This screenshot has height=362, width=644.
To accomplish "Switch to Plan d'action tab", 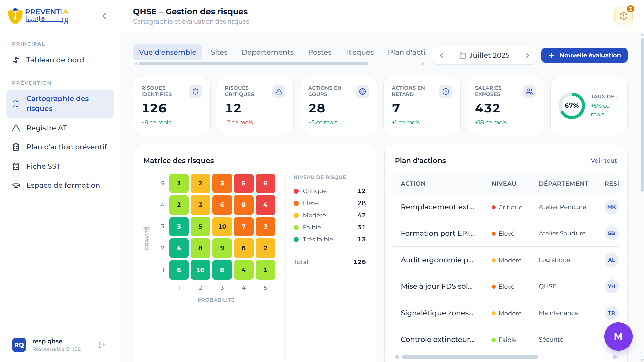I will point(406,52).
